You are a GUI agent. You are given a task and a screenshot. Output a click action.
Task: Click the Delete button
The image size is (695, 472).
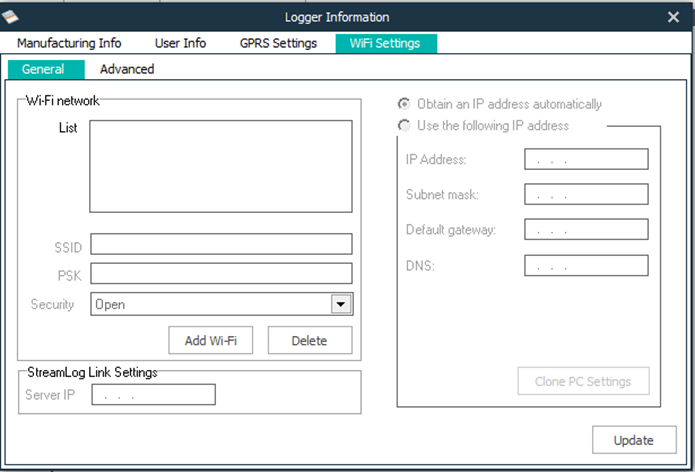[309, 340]
